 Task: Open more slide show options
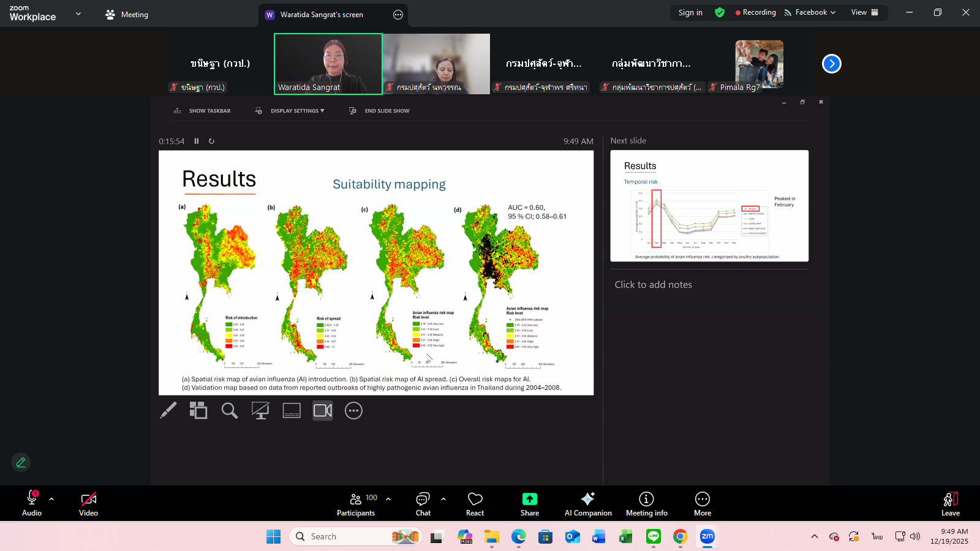pos(354,411)
